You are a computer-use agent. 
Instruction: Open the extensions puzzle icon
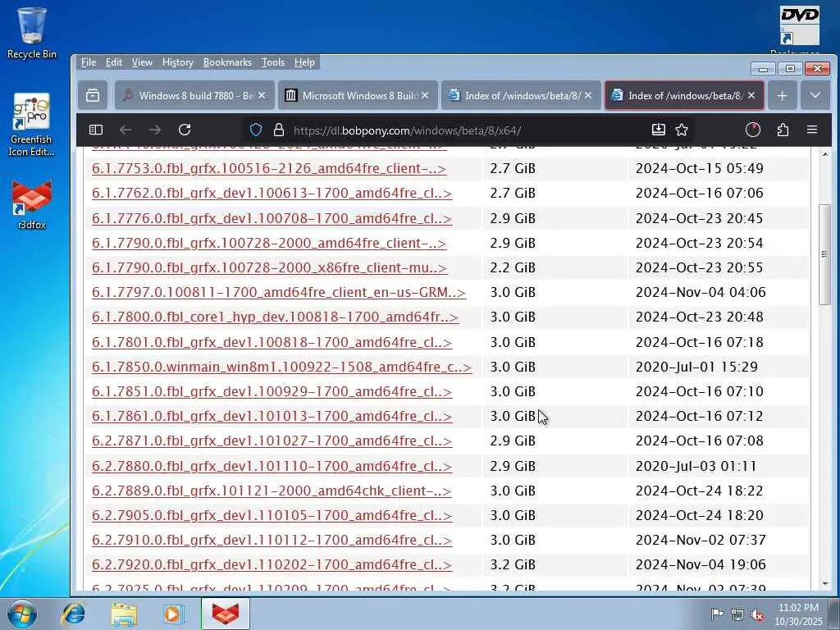[x=783, y=130]
